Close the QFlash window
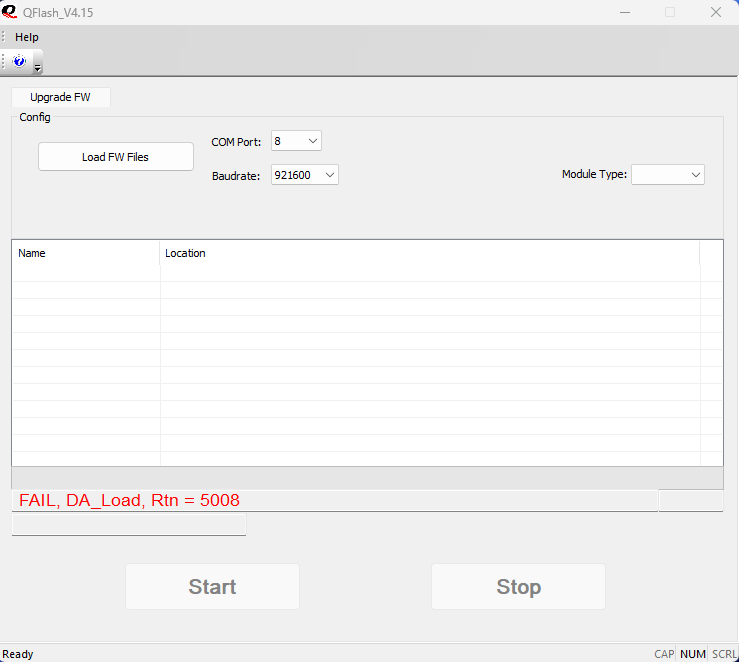Screen dimensions: 739x662 [x=715, y=12]
